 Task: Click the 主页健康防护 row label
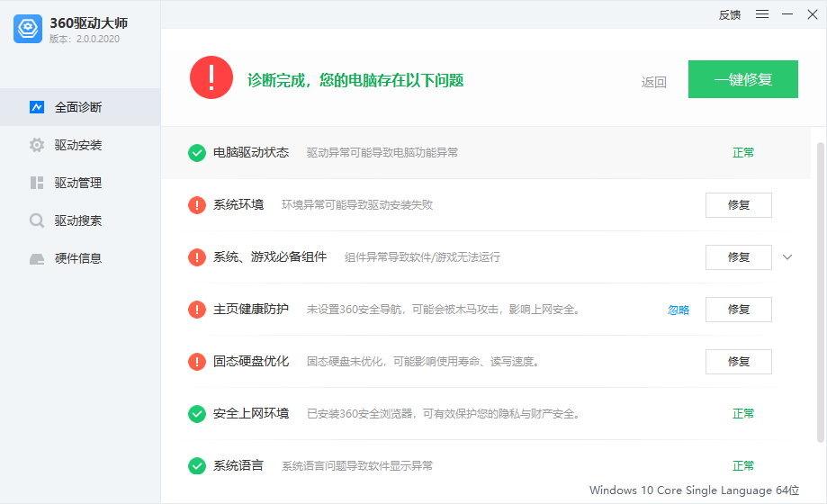coord(251,309)
